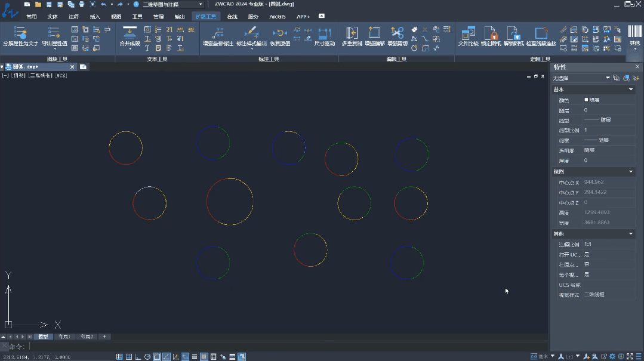The image size is (644, 361).
Task: Collapse the 基本 properties section
Action: [x=631, y=90]
